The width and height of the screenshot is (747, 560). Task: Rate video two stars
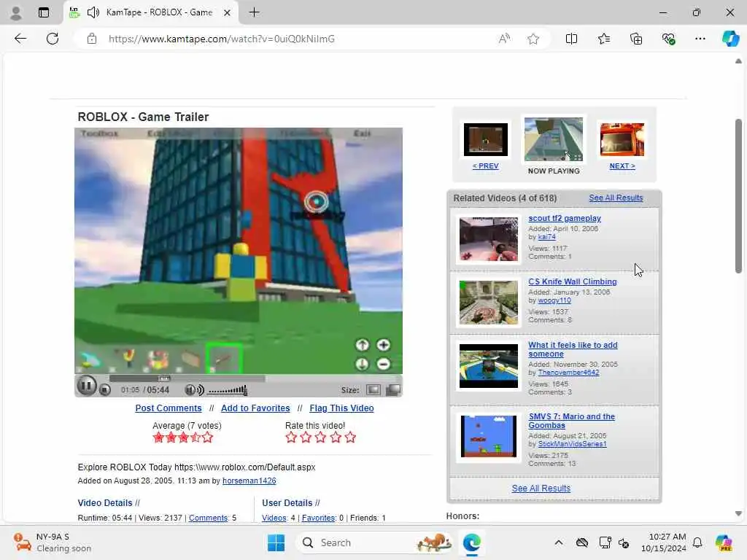(306, 437)
